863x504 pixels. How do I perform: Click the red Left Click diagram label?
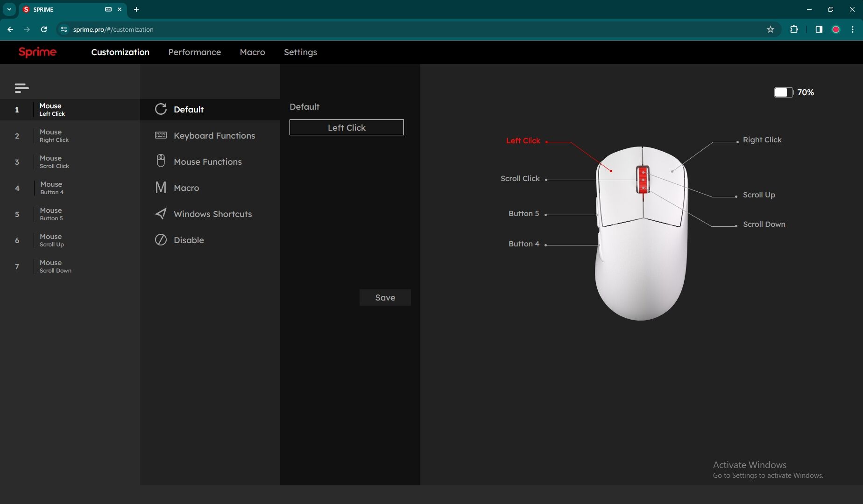523,140
